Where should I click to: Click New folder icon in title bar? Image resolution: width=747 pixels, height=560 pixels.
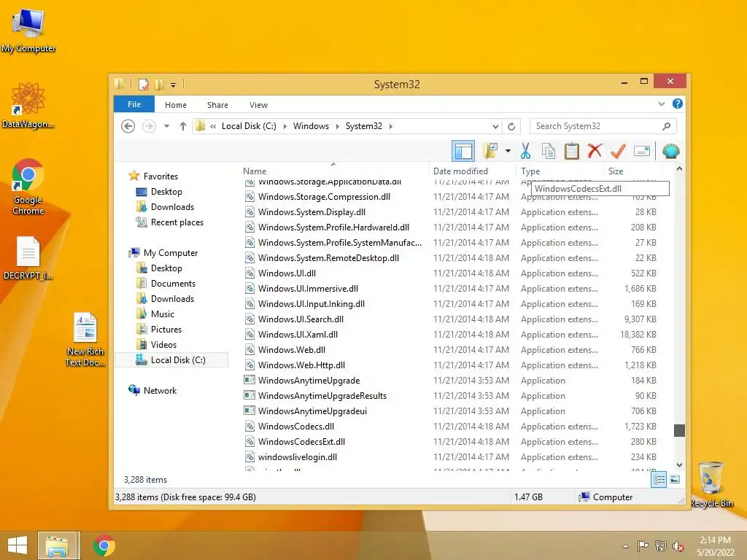coord(160,85)
